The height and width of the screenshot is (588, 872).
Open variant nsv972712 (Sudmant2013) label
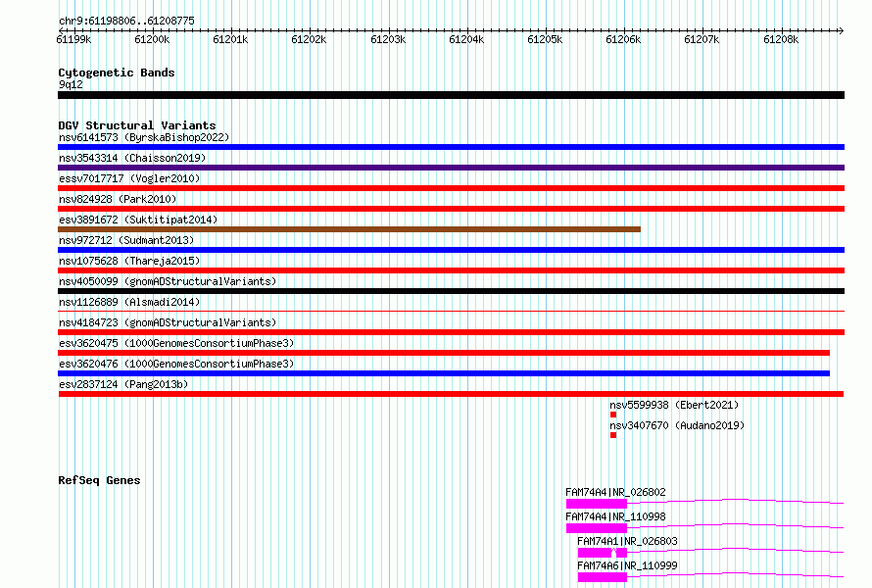(x=126, y=240)
